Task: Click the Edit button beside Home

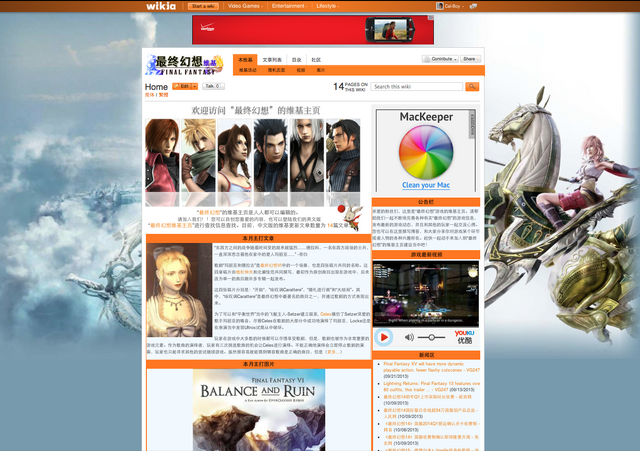Action: 182,86
